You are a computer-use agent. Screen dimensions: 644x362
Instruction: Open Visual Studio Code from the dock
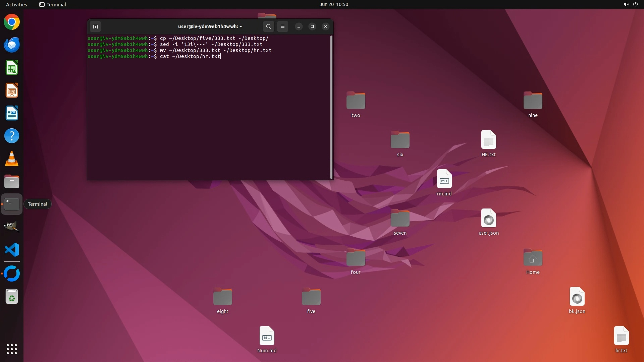pyautogui.click(x=12, y=250)
